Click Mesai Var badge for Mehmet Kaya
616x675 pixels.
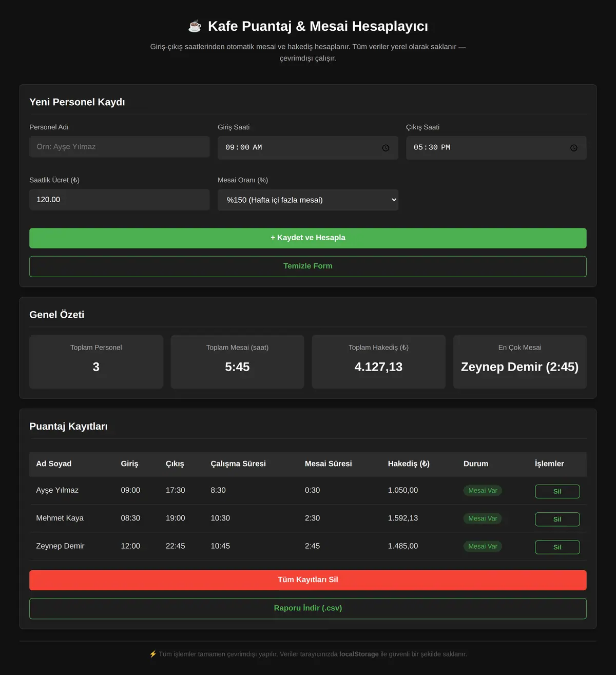pyautogui.click(x=483, y=518)
